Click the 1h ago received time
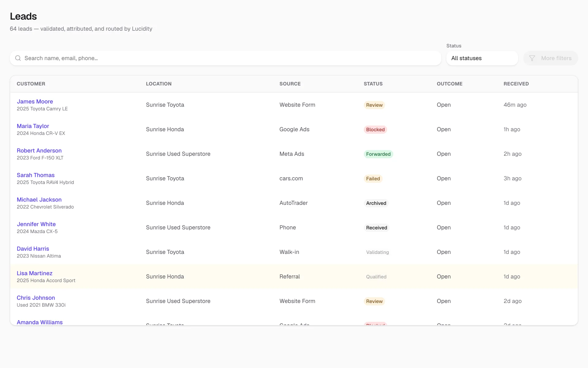Image resolution: width=588 pixels, height=368 pixels. [x=512, y=129]
